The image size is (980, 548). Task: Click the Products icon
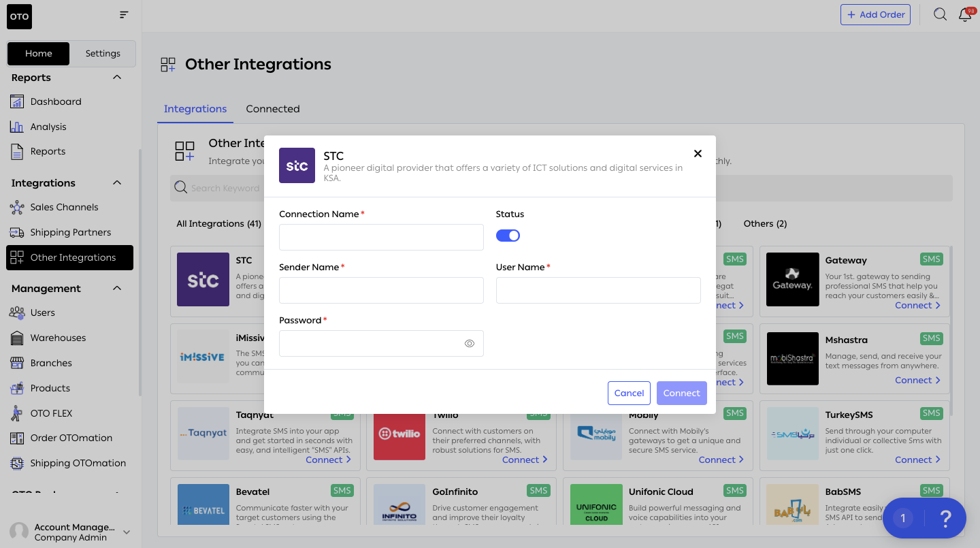[x=18, y=388]
